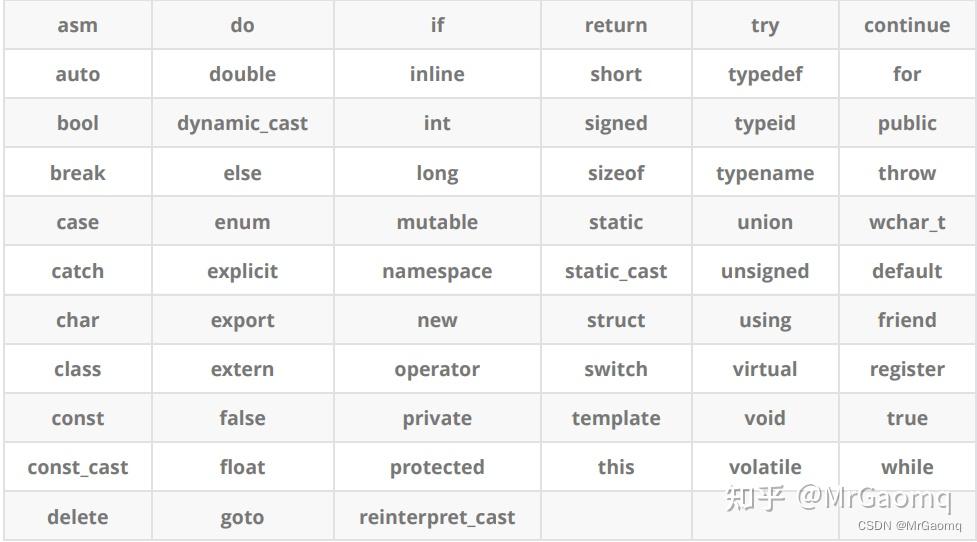Click the "template" keyword cell
The image size is (977, 542).
(x=615, y=418)
